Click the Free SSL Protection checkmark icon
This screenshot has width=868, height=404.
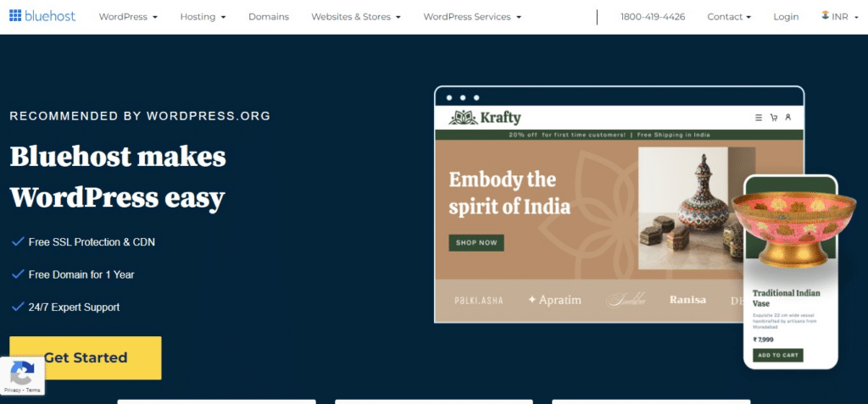(18, 242)
